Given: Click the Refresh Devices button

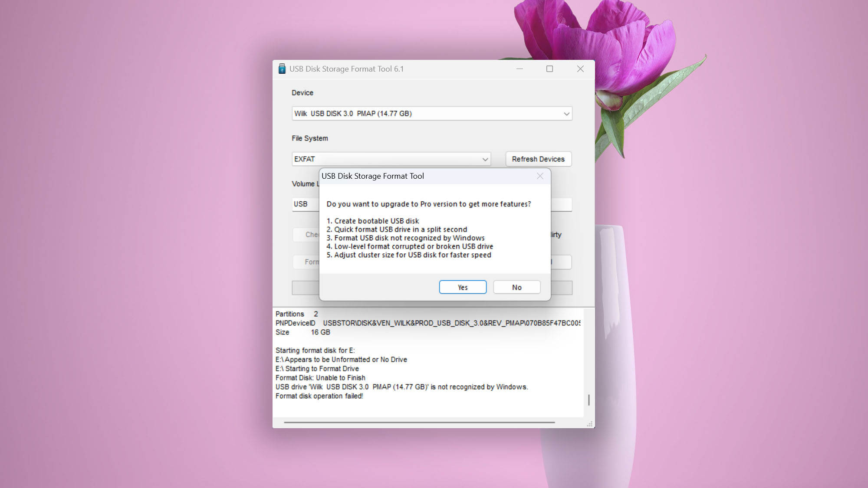Looking at the screenshot, I should (538, 159).
